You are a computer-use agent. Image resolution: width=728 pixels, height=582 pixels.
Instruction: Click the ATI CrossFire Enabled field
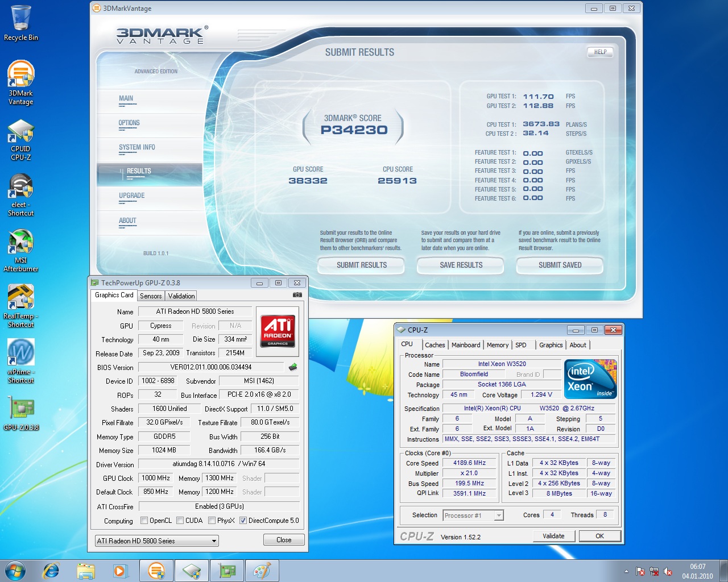[x=219, y=506]
